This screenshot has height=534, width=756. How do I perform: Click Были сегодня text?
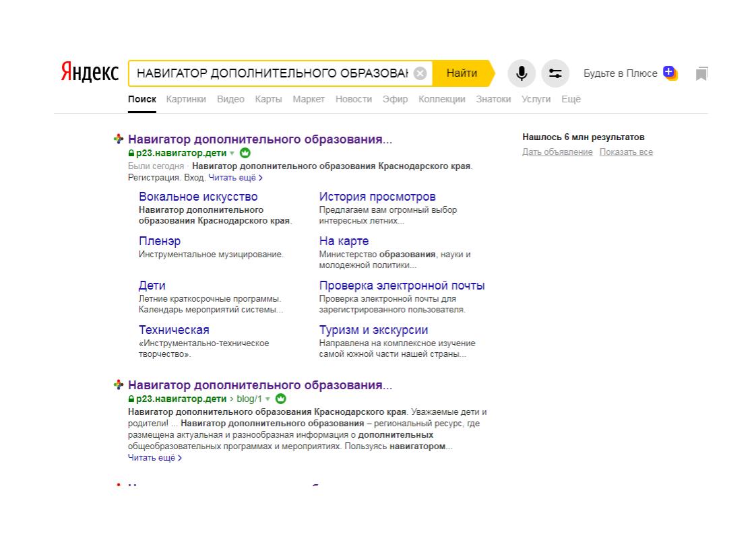[x=156, y=166]
